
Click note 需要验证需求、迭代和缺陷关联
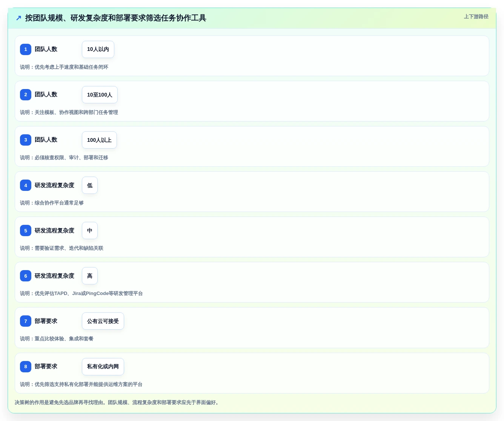(x=61, y=248)
